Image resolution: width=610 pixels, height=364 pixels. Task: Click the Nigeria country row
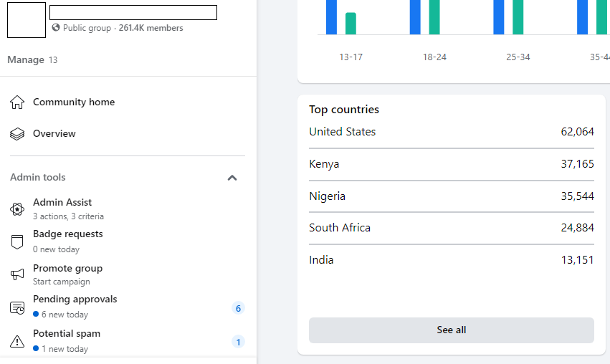452,196
